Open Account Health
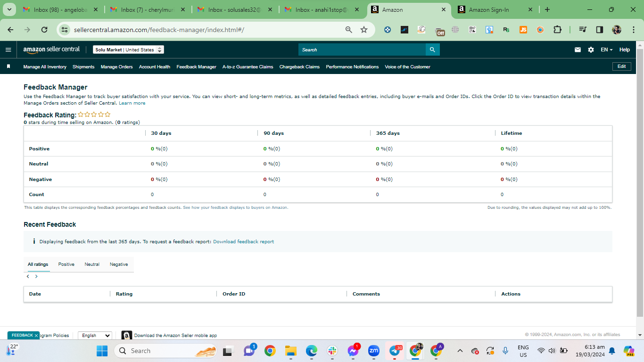Viewport: 644px width, 362px height. coord(155,67)
